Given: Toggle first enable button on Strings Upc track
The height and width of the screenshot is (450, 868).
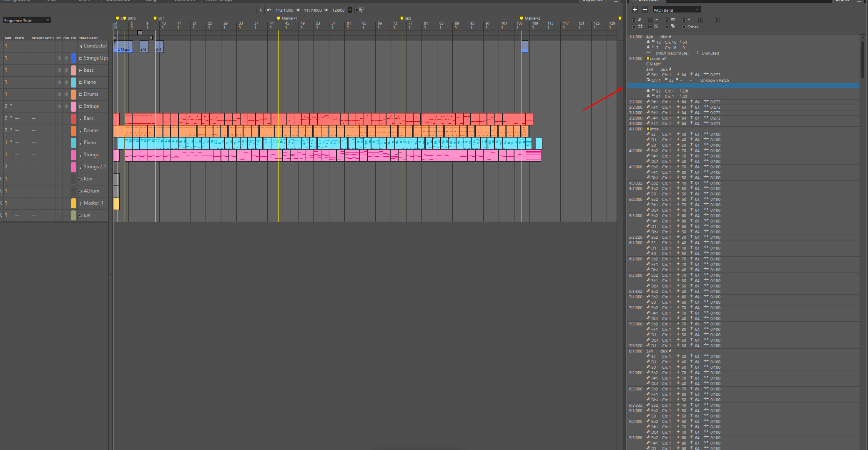Looking at the screenshot, I should click(x=59, y=58).
